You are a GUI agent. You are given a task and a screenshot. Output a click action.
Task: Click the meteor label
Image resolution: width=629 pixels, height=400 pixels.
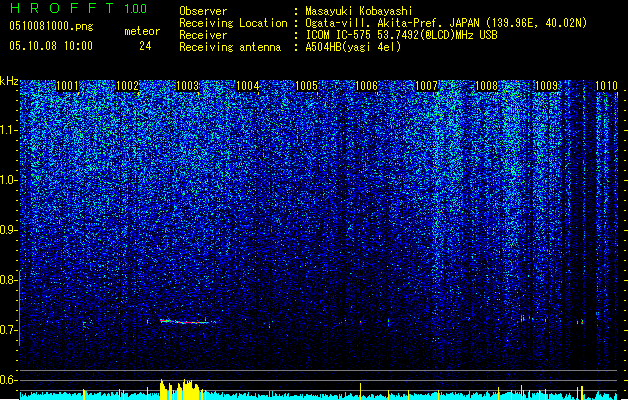142,31
